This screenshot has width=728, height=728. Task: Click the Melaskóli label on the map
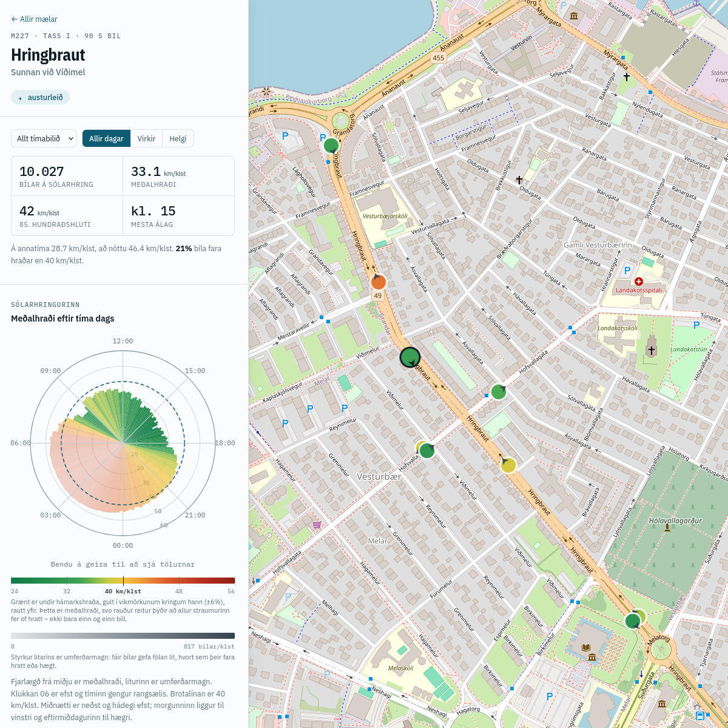(401, 669)
